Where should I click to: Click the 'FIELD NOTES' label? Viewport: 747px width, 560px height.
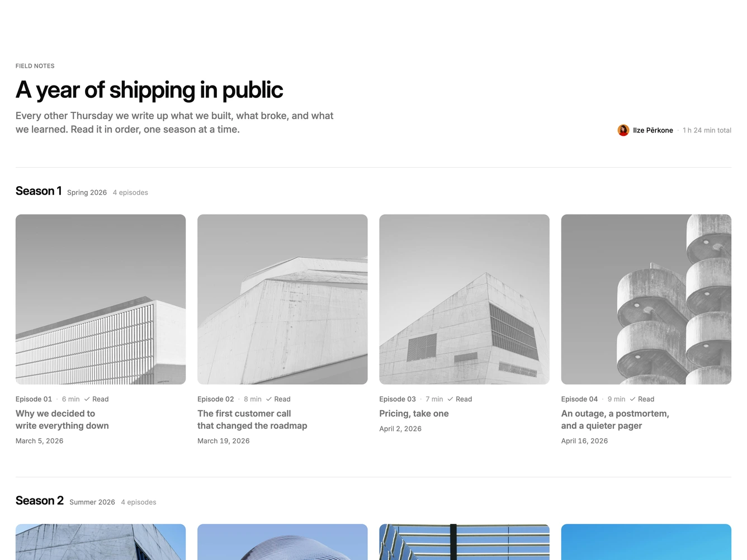point(35,66)
